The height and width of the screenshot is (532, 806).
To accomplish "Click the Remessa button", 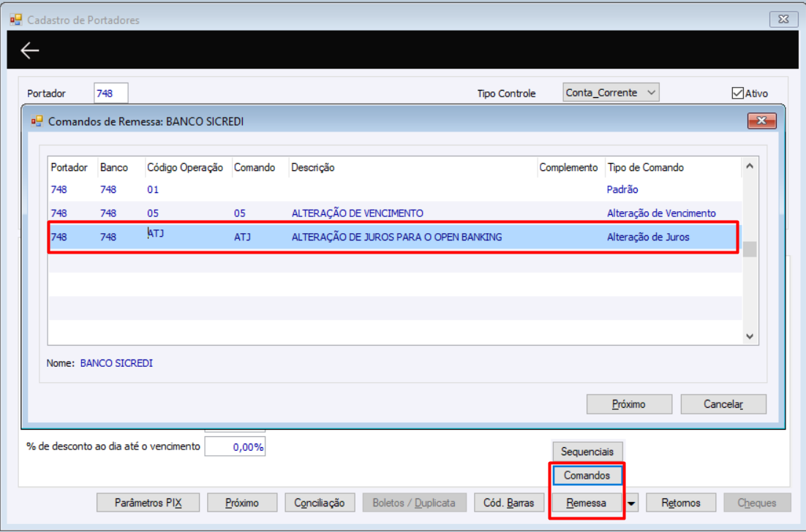I will [587, 503].
